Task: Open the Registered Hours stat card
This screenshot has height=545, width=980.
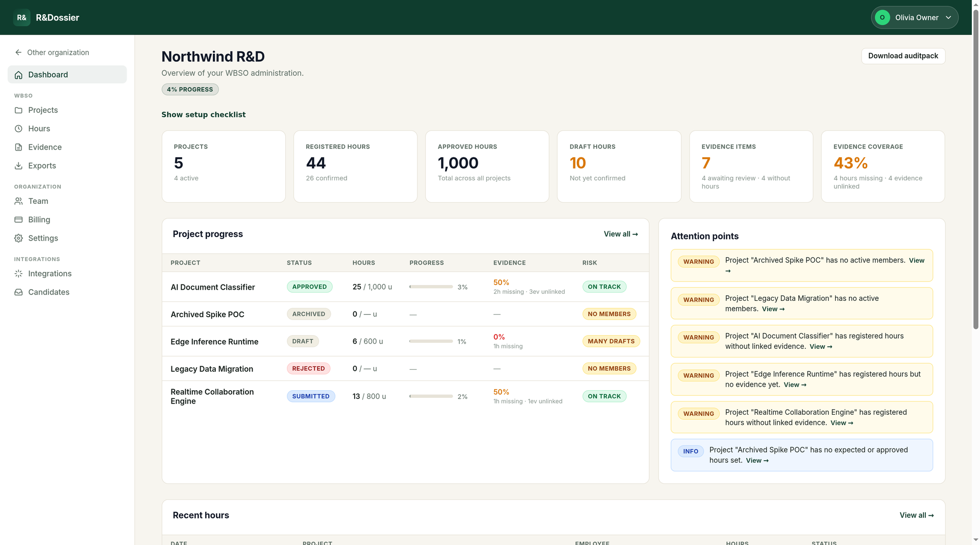Action: click(355, 167)
